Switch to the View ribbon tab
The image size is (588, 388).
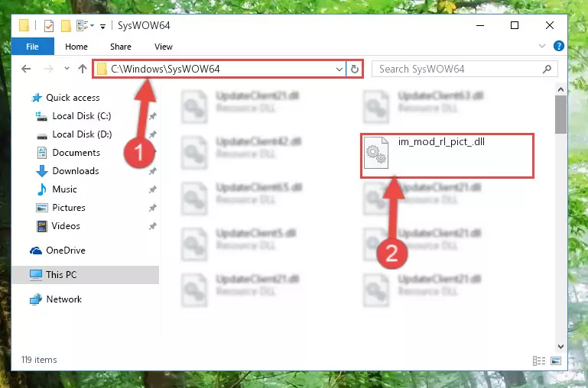click(x=163, y=47)
